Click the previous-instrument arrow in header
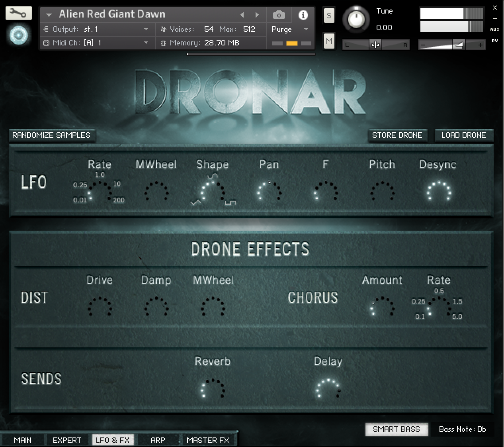The height and width of the screenshot is (447, 504). tap(242, 14)
